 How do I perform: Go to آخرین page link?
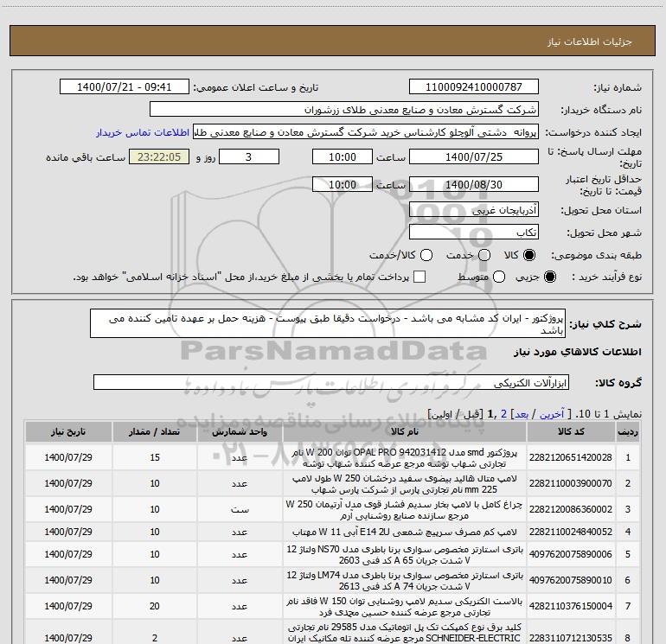[551, 414]
